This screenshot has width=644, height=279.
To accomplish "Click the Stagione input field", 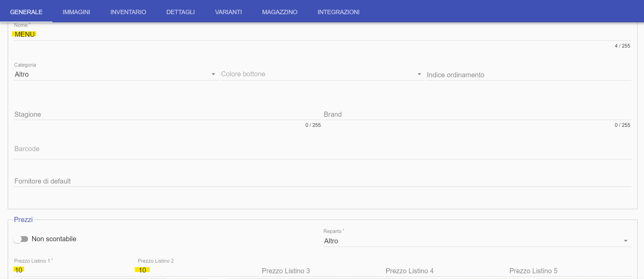I will tap(168, 114).
